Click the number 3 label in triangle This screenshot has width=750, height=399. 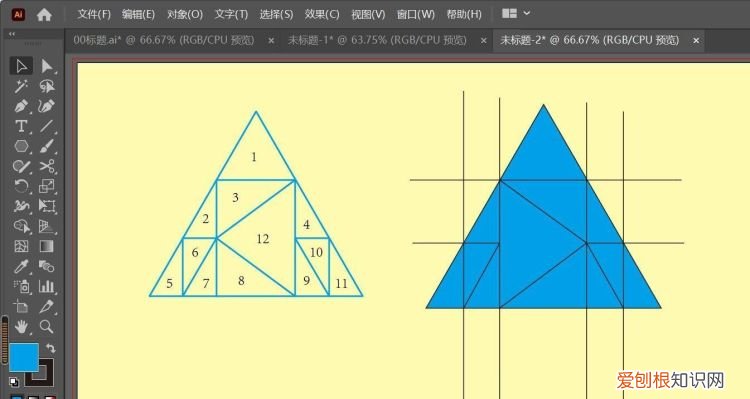(x=235, y=197)
